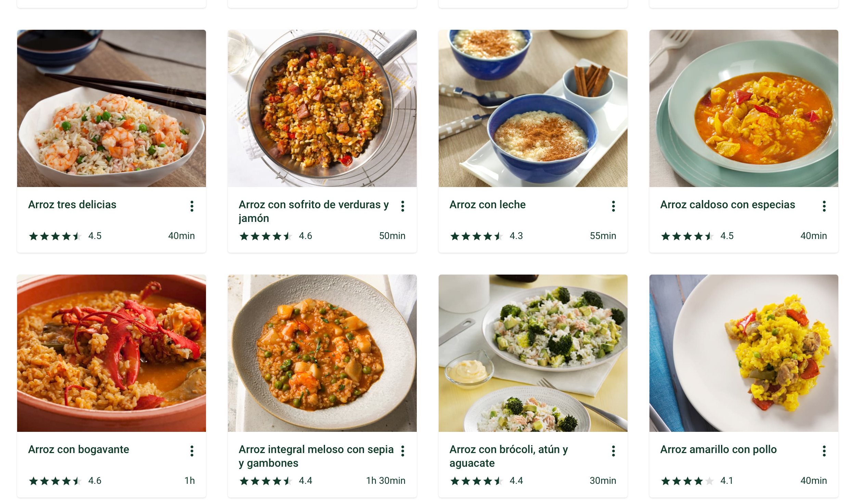Go to Arroz integral meloso con sepia title
852x504 pixels.
point(316,456)
